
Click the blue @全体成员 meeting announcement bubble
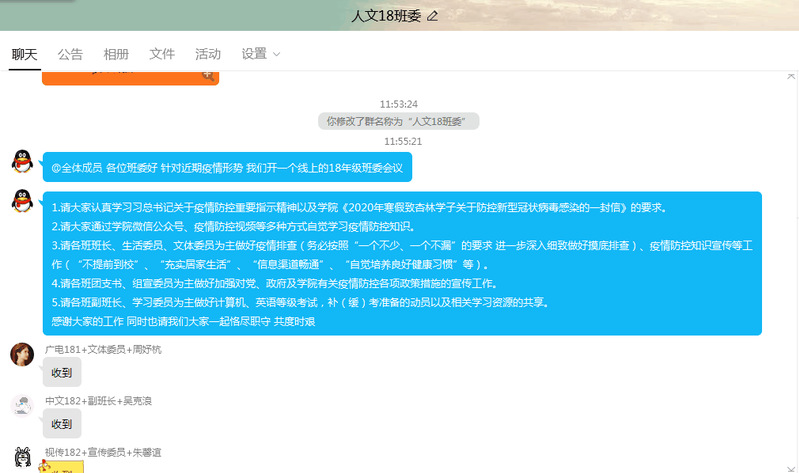click(227, 167)
